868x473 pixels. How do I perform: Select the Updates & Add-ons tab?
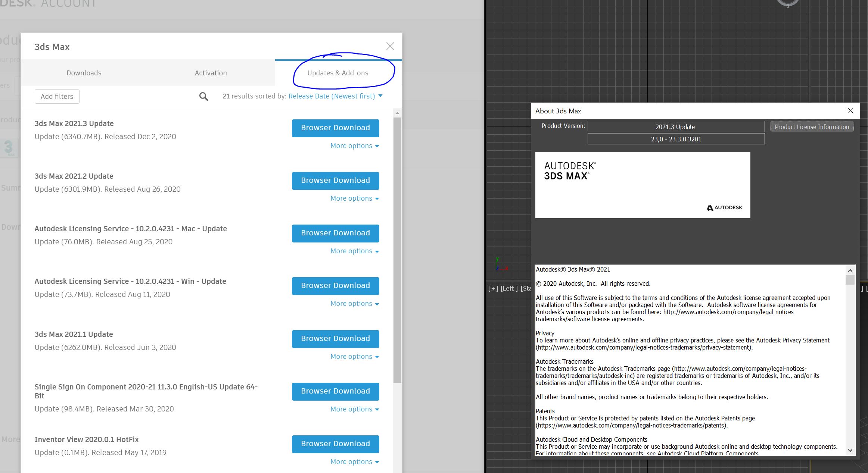pos(338,73)
